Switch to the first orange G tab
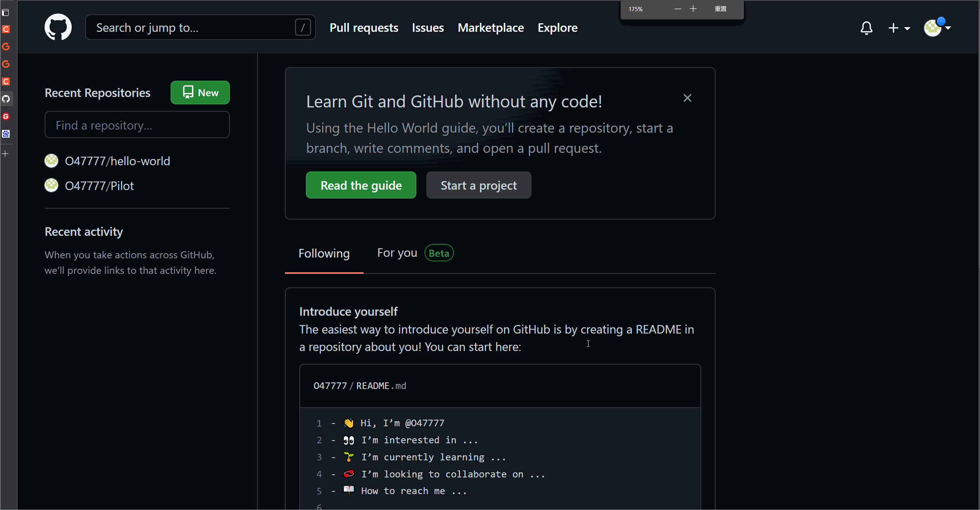Viewport: 980px width, 510px height. (6, 47)
